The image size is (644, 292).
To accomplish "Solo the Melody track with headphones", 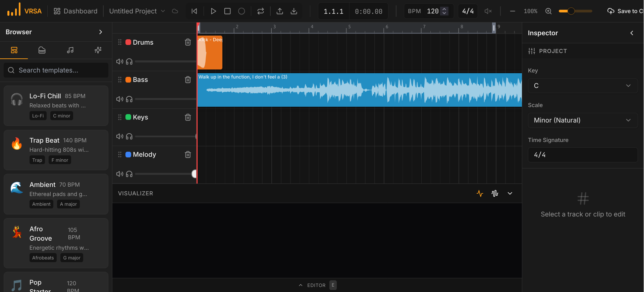I will click(129, 174).
